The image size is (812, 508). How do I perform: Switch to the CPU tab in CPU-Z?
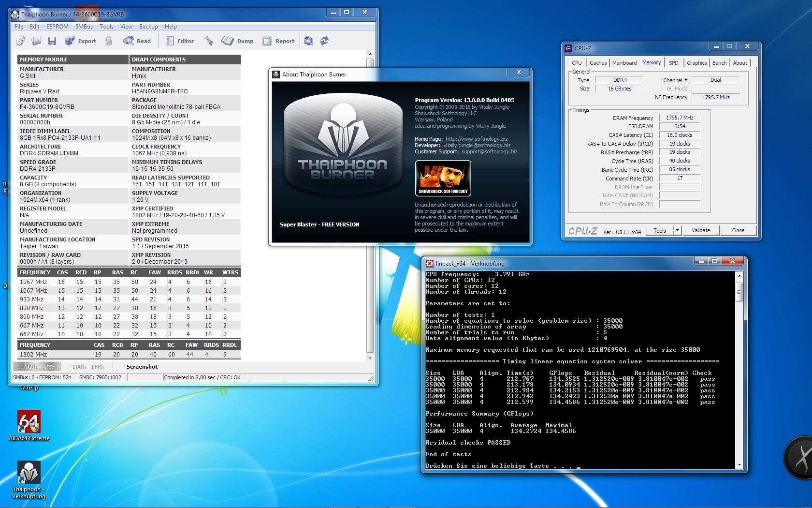[577, 63]
